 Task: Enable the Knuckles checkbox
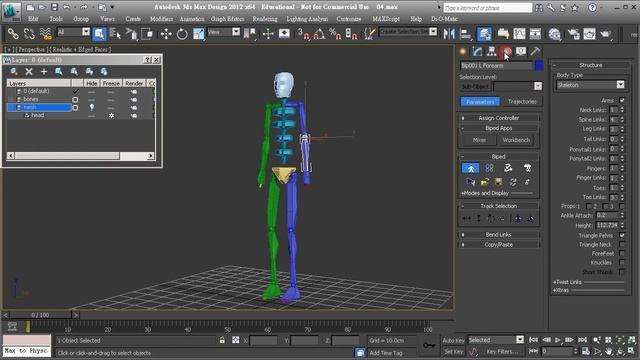[x=622, y=262]
